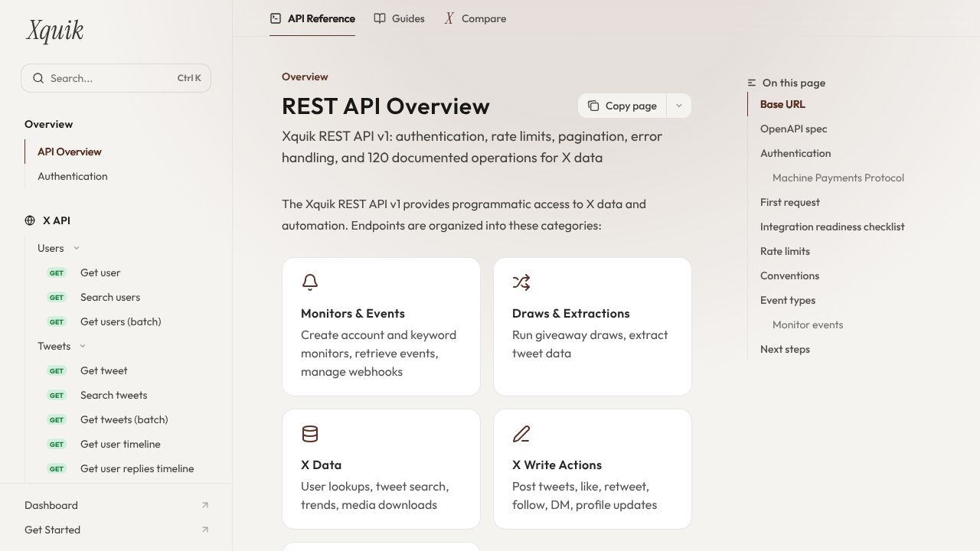Click the Guides book icon
This screenshot has width=980, height=551.
[x=380, y=18]
